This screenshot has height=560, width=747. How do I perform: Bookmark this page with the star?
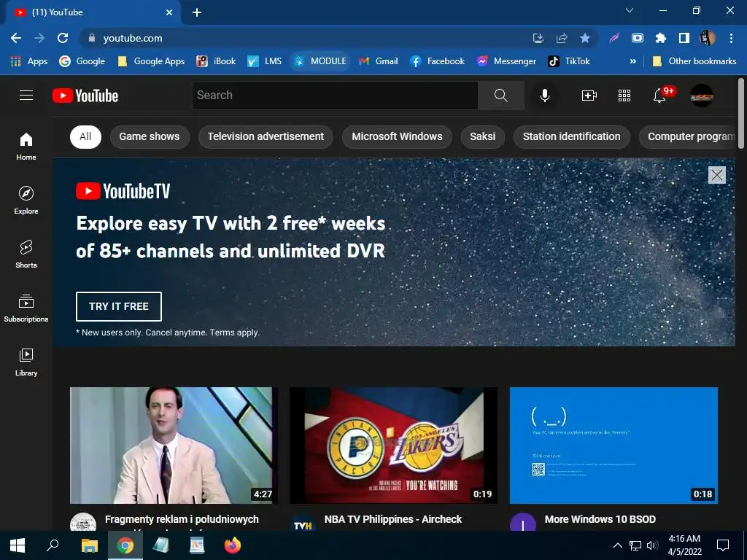click(585, 38)
